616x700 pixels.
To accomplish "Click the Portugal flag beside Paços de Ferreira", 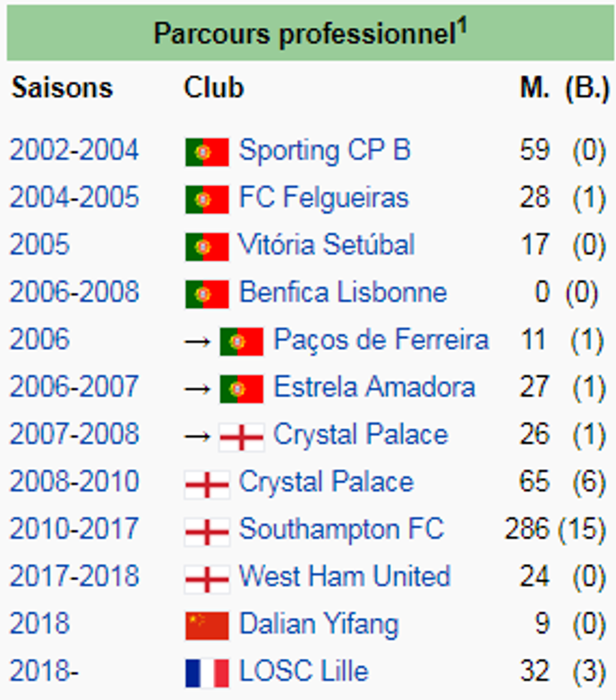I will tap(242, 342).
